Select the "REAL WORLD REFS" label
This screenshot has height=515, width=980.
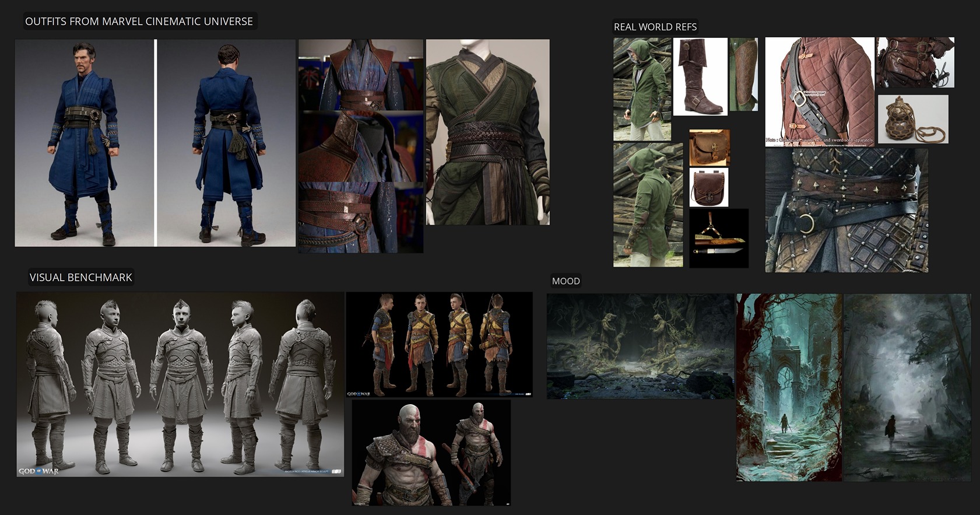point(655,27)
